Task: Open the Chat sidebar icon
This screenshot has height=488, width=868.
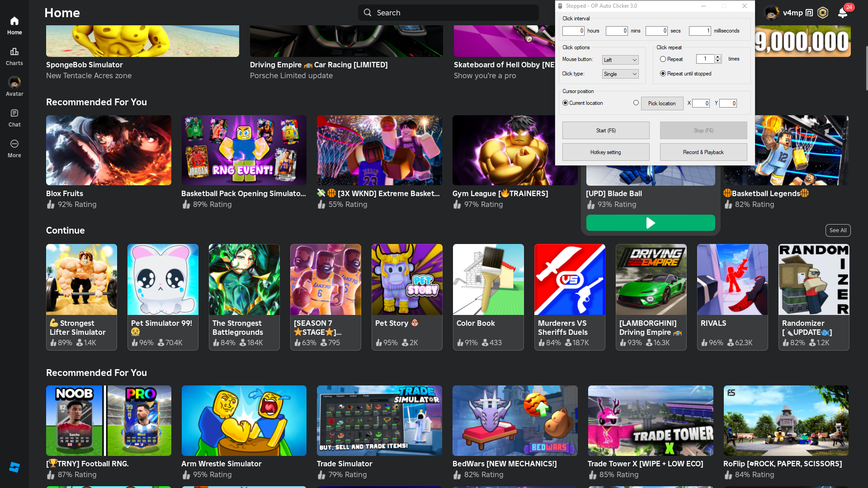Action: tap(14, 113)
